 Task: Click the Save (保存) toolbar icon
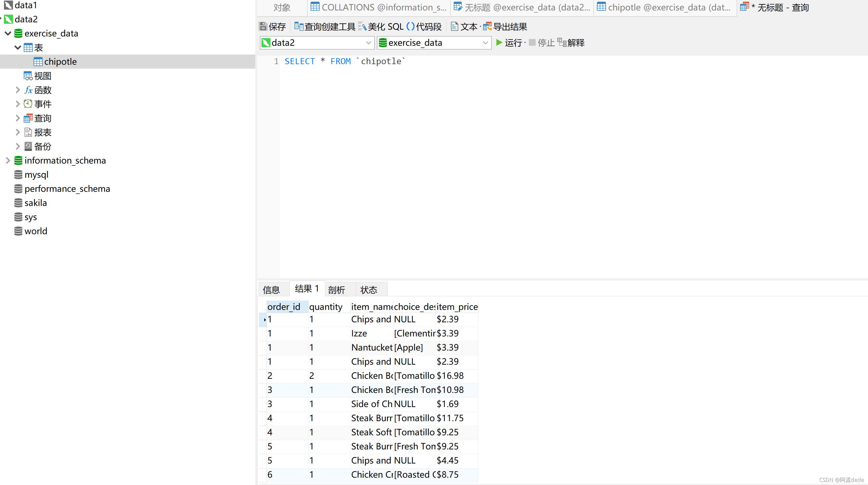click(263, 26)
